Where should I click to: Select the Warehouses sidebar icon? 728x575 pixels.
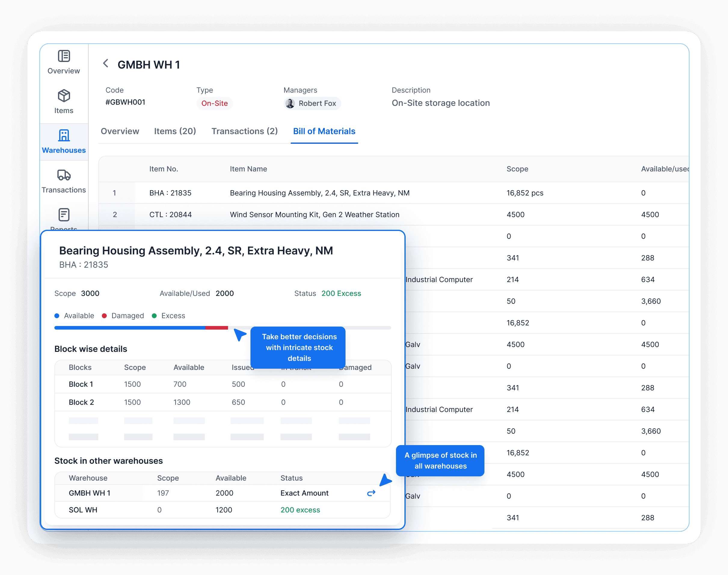click(64, 135)
